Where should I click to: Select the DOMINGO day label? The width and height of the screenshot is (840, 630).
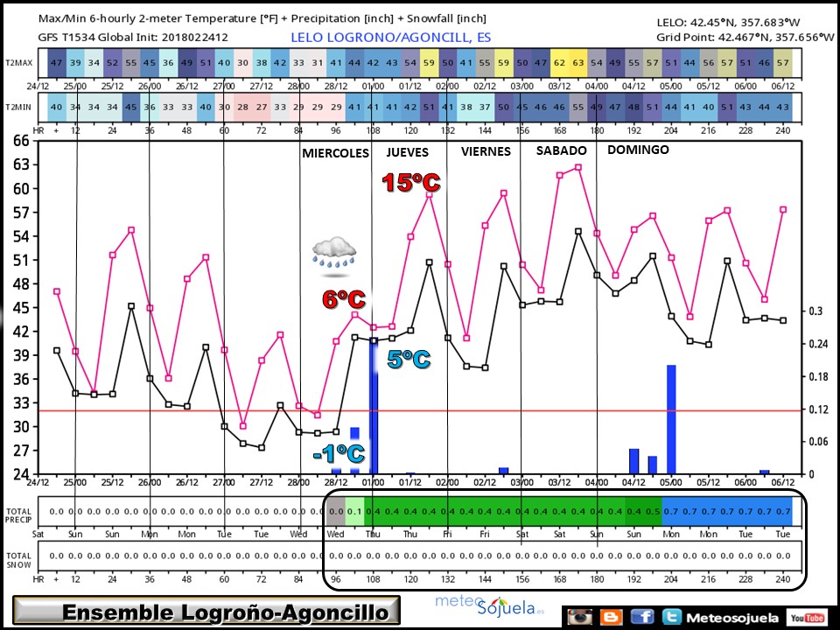pyautogui.click(x=638, y=150)
